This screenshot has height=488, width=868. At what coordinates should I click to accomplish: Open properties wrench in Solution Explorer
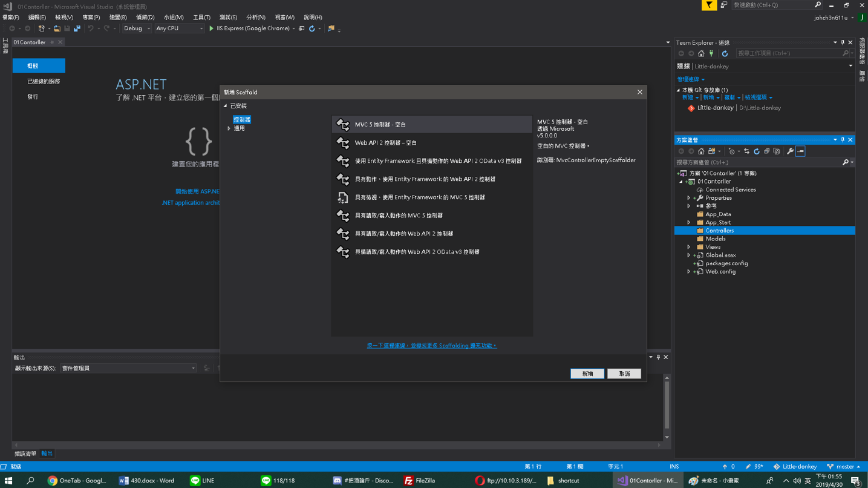pyautogui.click(x=790, y=151)
